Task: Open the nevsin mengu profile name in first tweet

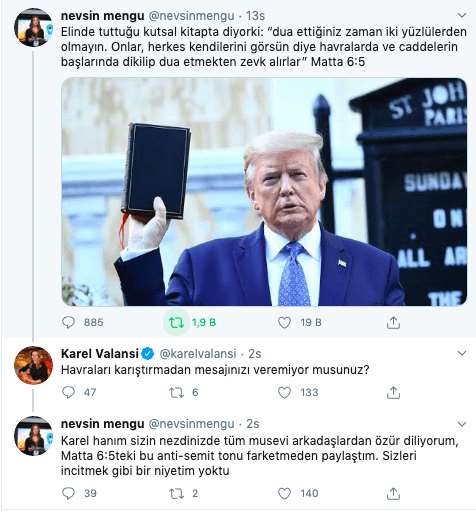Action: pos(102,15)
